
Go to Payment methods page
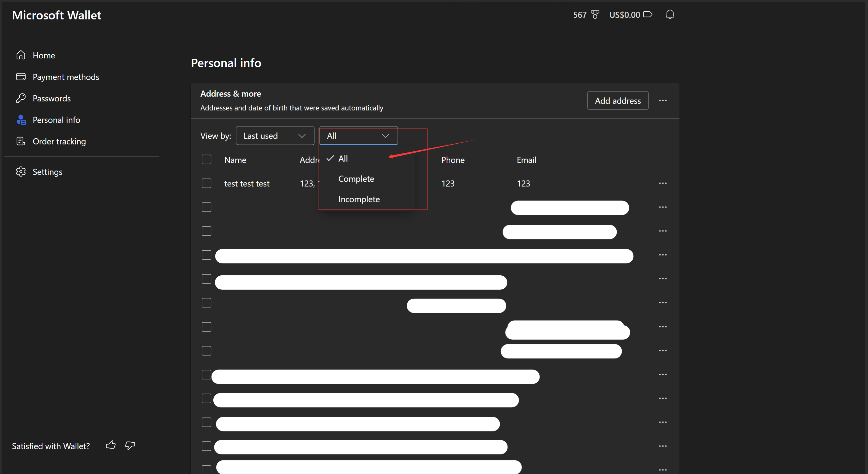click(x=66, y=77)
